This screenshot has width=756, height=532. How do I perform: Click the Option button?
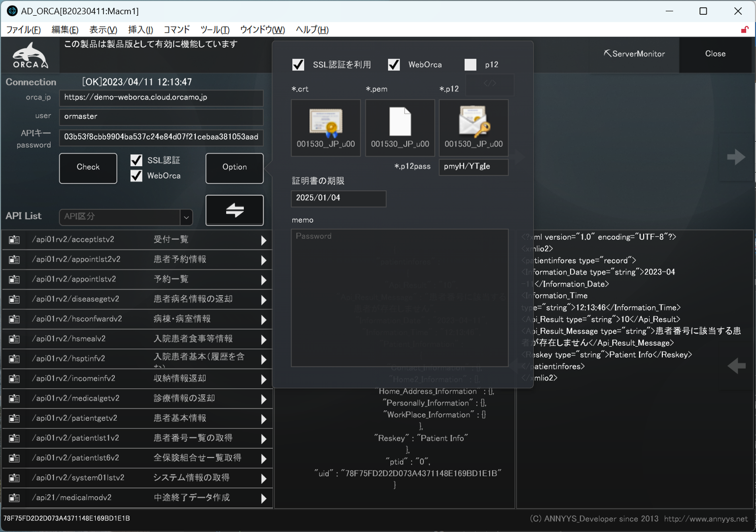point(235,168)
